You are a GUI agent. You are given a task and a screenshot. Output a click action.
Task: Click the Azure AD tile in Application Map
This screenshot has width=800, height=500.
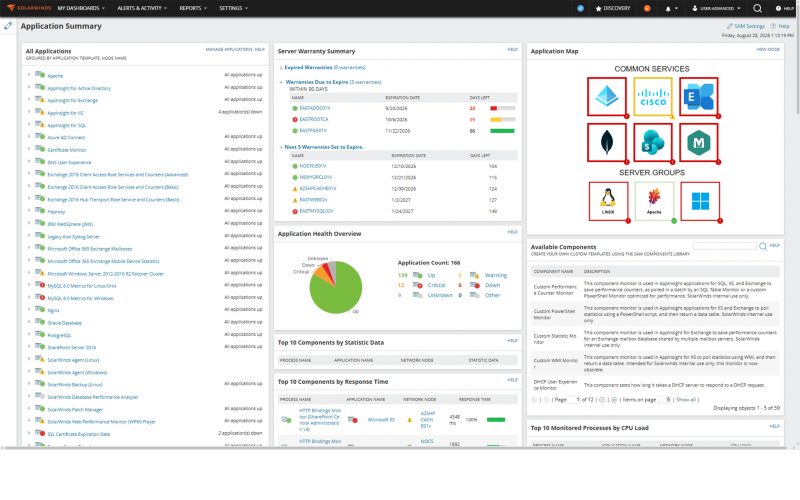607,96
